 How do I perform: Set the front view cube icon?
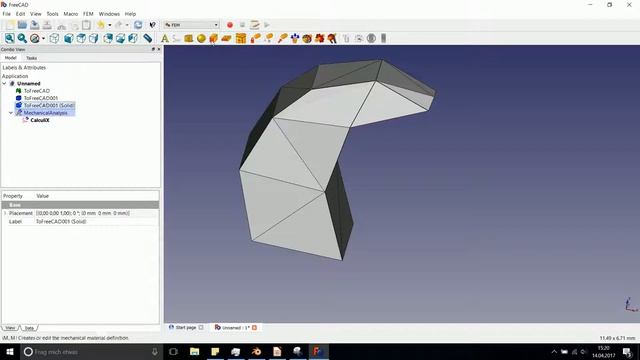click(69, 38)
